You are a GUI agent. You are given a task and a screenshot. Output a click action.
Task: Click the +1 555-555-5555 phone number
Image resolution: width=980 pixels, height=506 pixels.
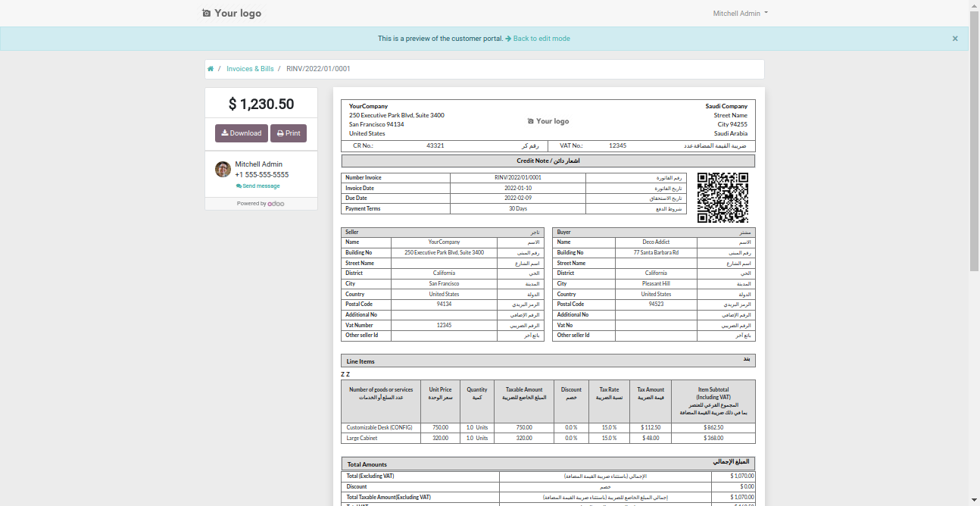coord(261,175)
